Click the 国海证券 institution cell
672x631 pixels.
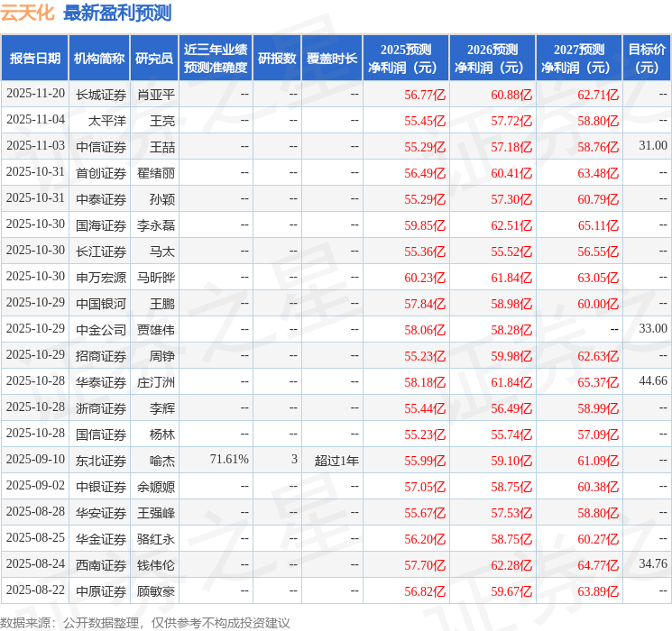(101, 224)
